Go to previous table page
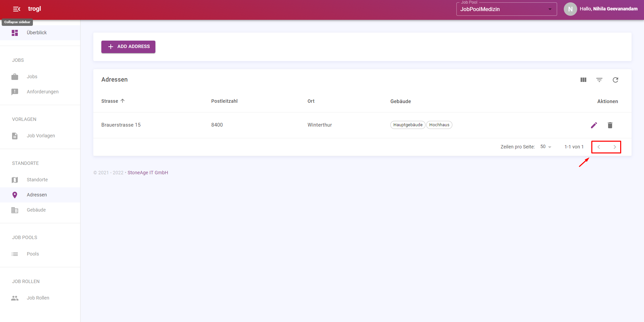 point(599,147)
